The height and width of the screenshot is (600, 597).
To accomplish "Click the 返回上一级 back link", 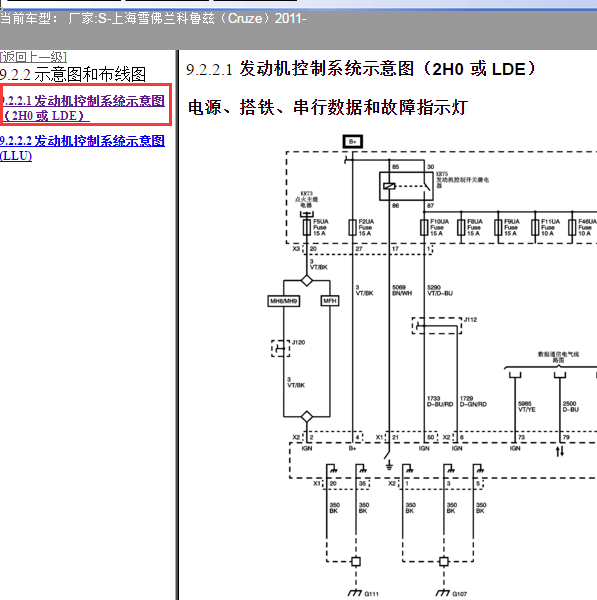I will click(33, 57).
